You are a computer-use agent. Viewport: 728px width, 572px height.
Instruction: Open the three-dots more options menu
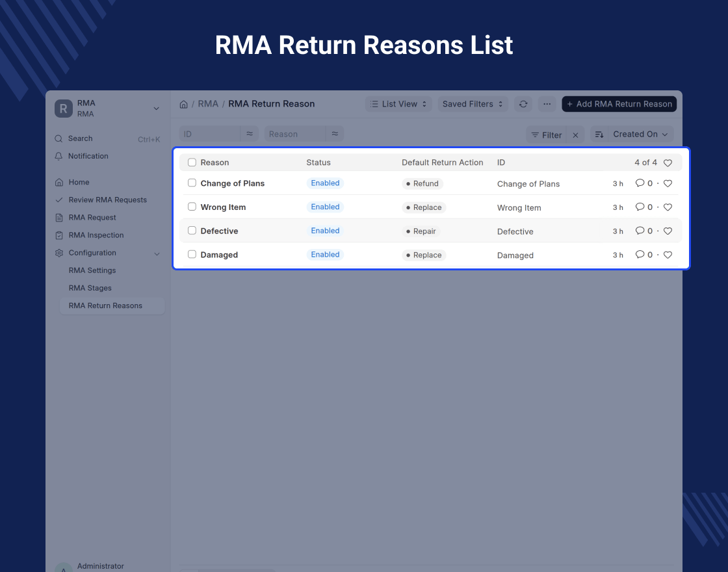[x=547, y=104]
